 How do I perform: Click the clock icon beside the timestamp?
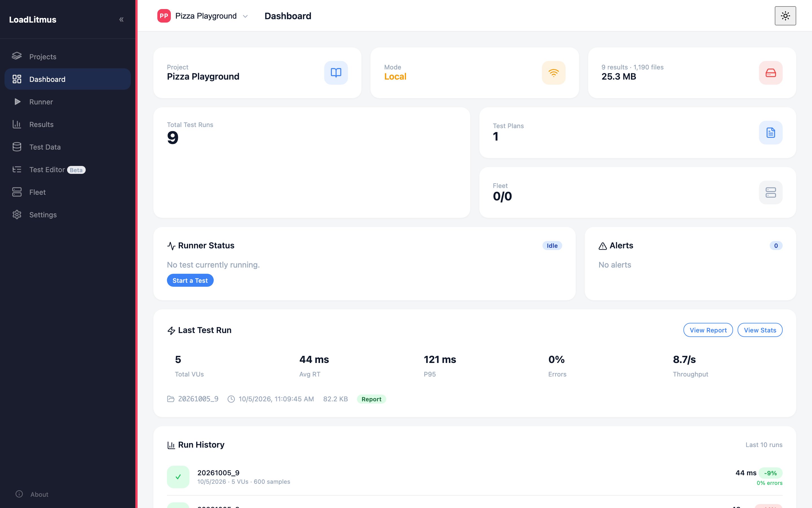[231, 399]
